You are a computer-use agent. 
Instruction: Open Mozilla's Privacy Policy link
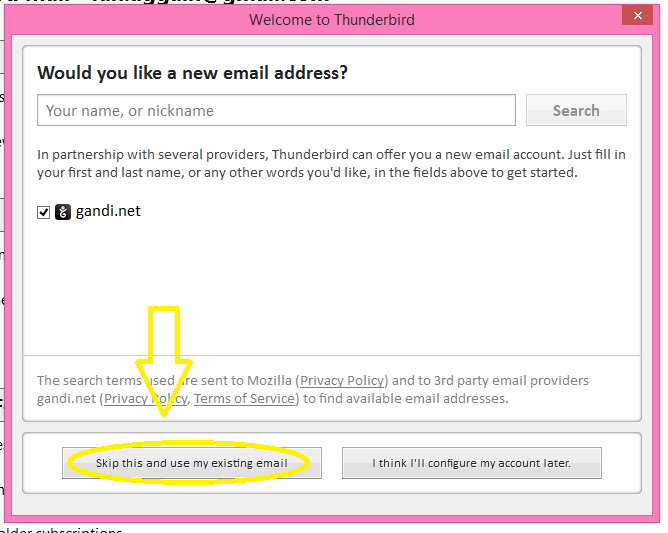[x=342, y=380]
